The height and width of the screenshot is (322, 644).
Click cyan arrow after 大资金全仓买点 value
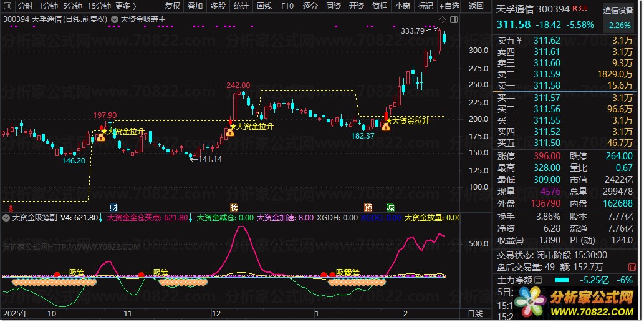click(190, 218)
